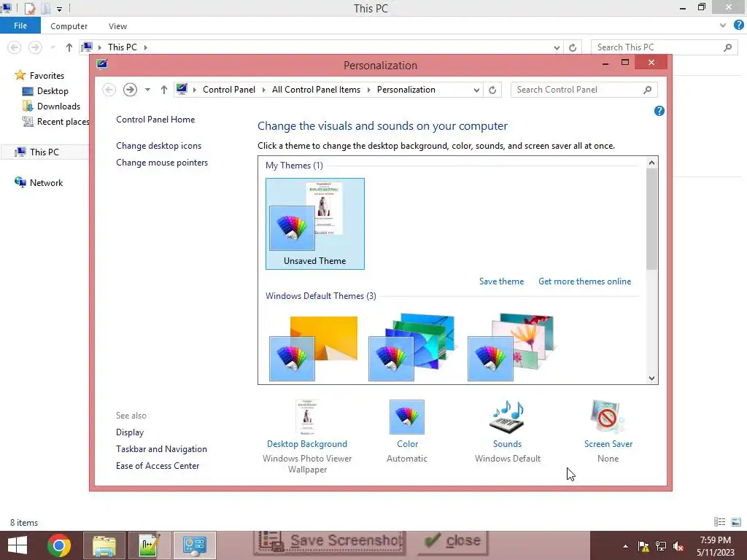Expand the chevron after This PC breadcrumb
Image resolution: width=747 pixels, height=560 pixels.
(146, 47)
